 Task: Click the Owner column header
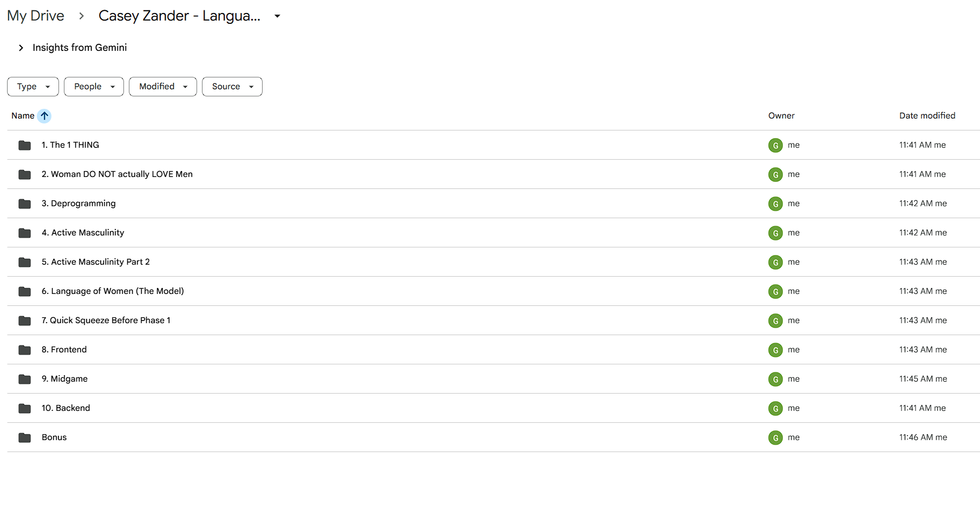[x=781, y=116]
